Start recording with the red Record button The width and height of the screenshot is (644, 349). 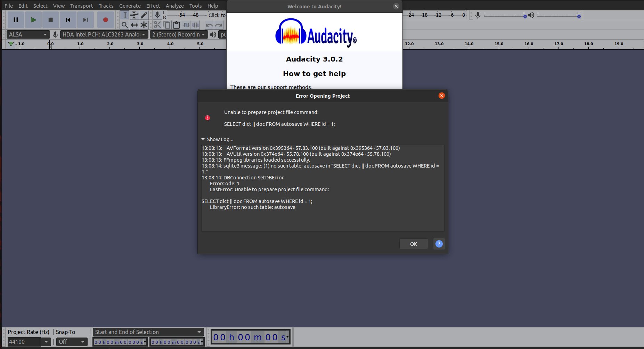point(106,20)
